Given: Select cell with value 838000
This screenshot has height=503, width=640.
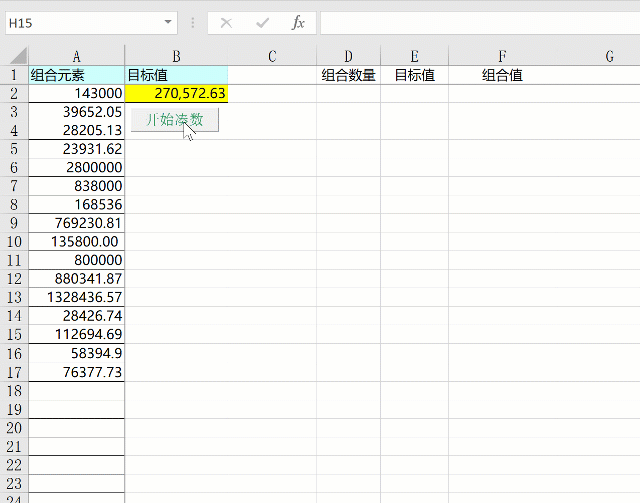Looking at the screenshot, I should point(76,186).
